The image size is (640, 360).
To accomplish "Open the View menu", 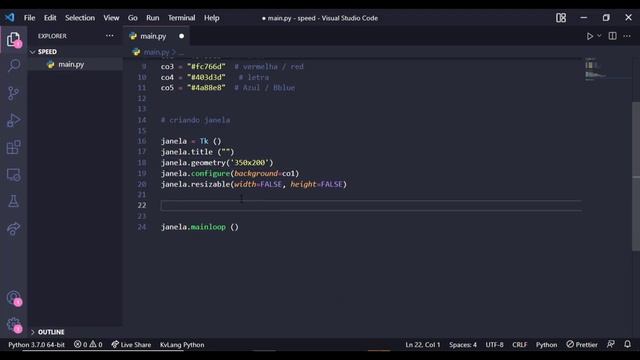I will coord(111,18).
